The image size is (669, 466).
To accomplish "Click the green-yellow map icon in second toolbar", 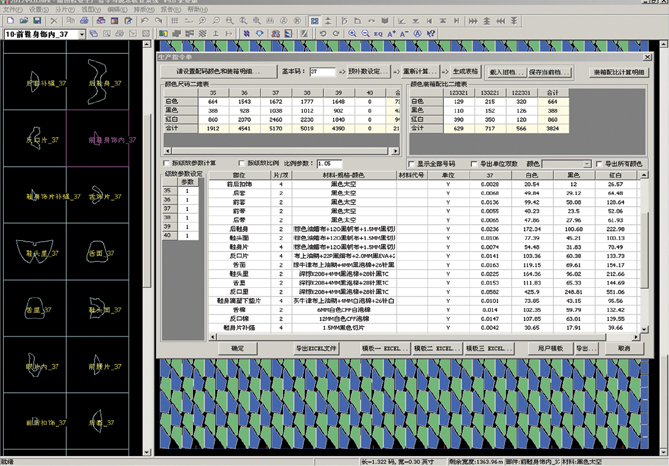I will [163, 33].
